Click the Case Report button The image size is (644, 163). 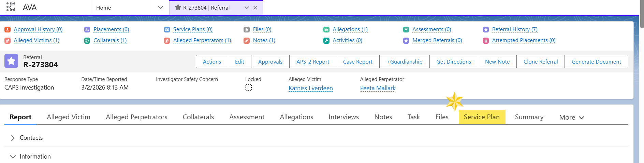point(358,62)
